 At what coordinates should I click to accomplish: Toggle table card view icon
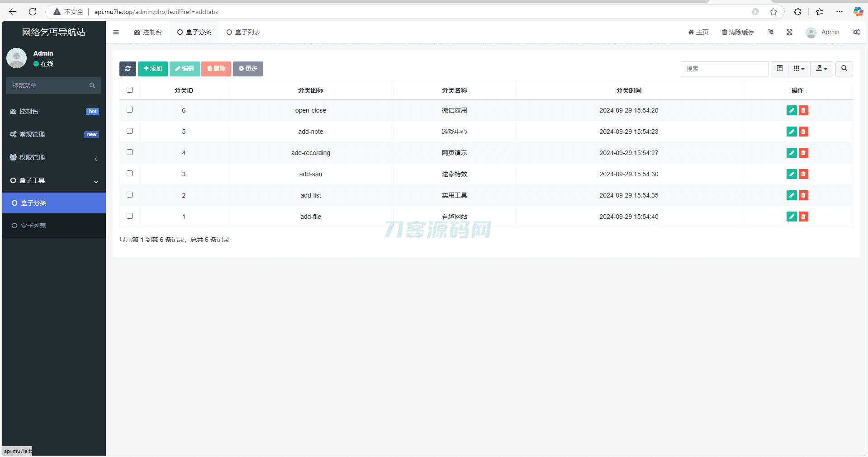coord(779,69)
